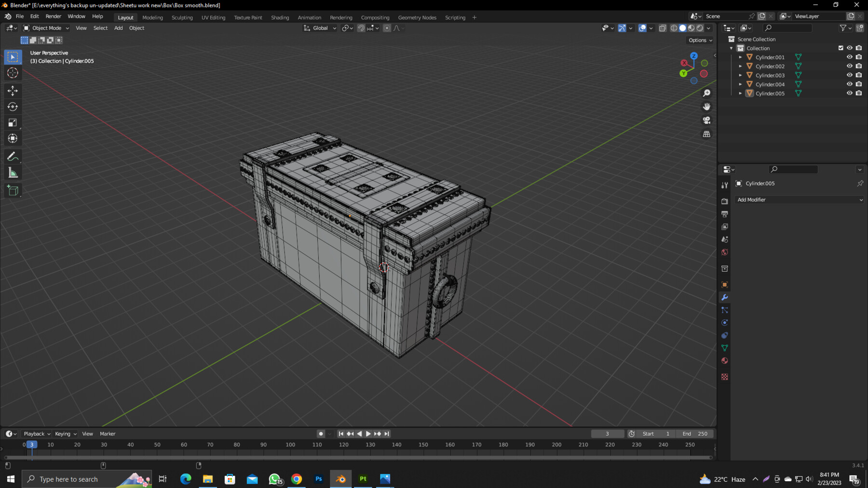Select the Scale tool
Screen dimensions: 868x488
[13, 123]
